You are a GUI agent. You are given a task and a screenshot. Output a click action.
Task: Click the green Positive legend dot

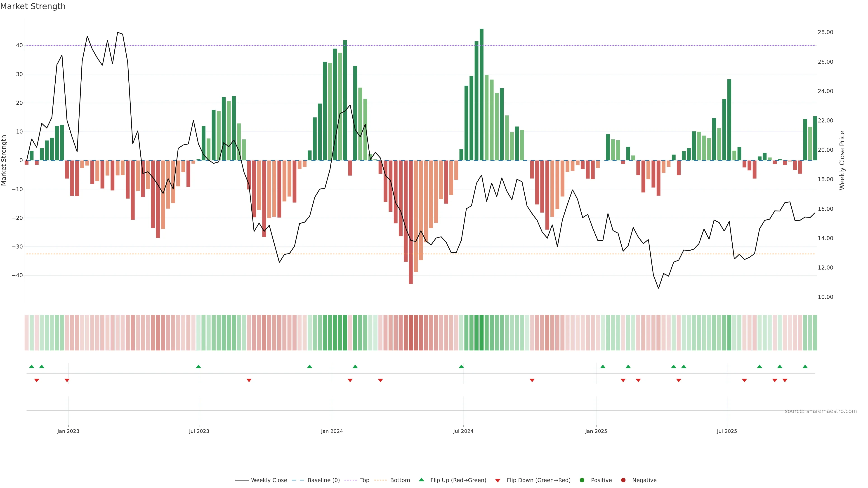tap(582, 480)
